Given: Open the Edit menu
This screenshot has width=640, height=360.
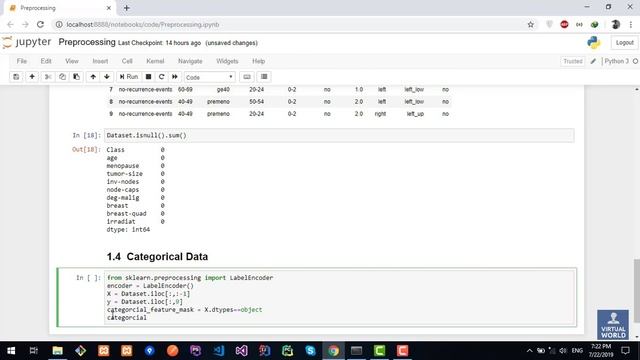Looking at the screenshot, I should click(x=46, y=61).
